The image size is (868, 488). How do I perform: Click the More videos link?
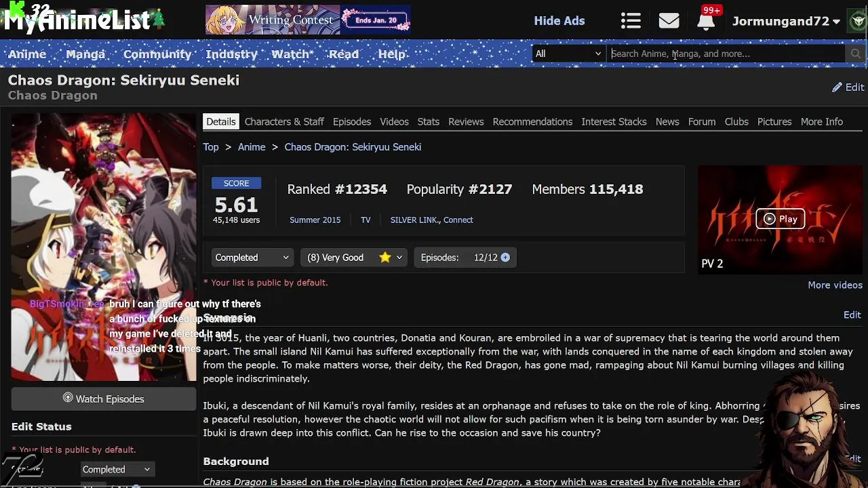pos(835,285)
